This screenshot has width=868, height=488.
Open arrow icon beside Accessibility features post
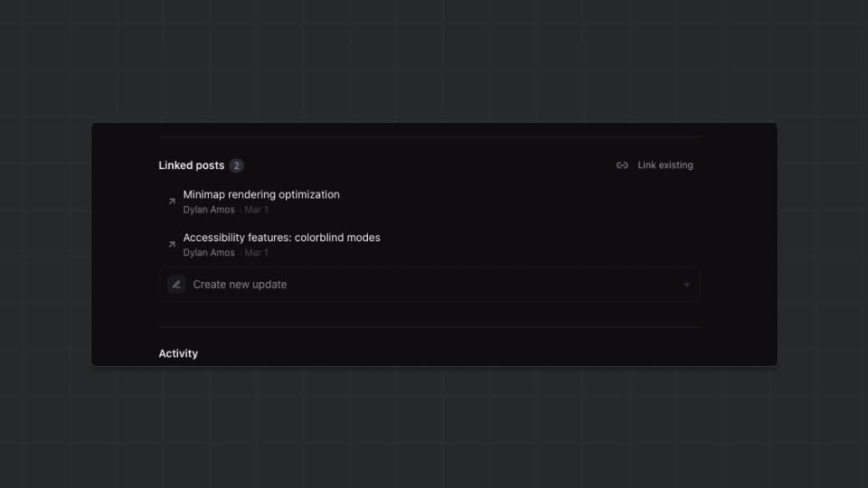point(172,244)
